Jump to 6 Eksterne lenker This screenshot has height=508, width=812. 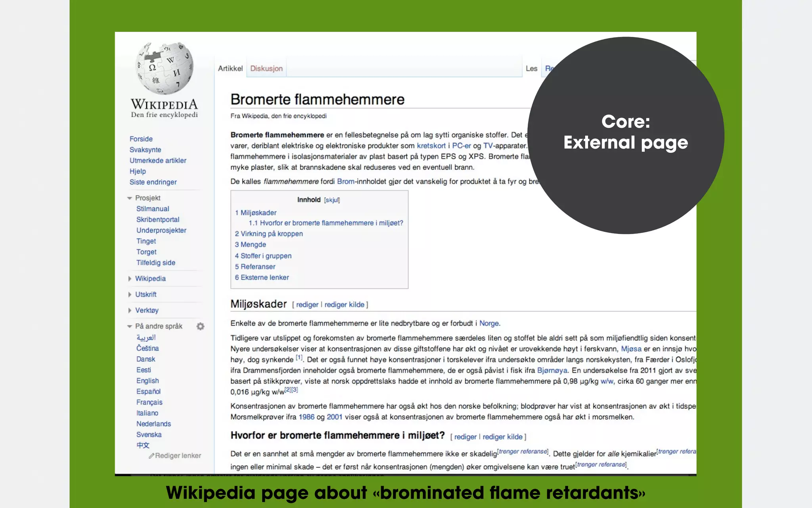(262, 277)
